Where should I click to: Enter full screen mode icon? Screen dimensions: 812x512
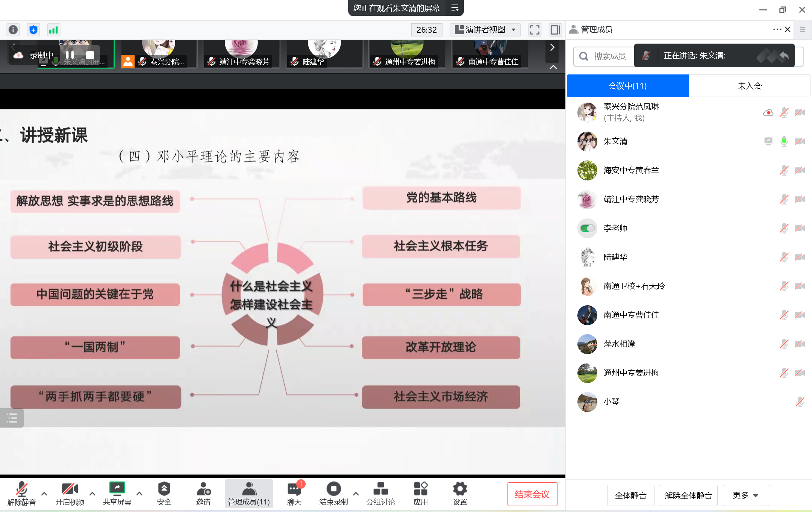[x=534, y=30]
